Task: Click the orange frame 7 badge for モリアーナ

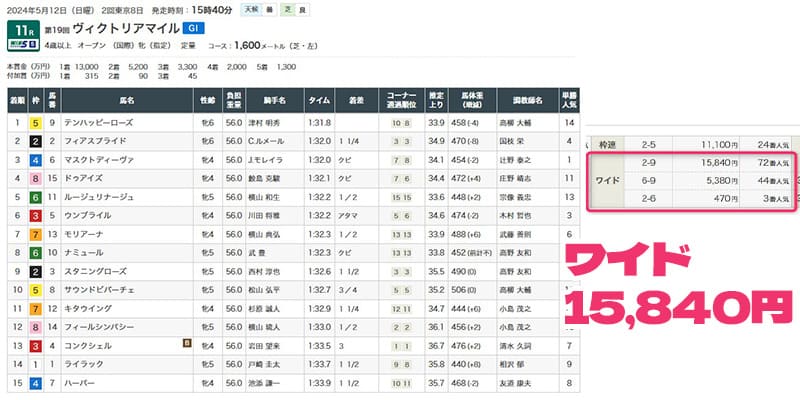Action: pos(35,234)
